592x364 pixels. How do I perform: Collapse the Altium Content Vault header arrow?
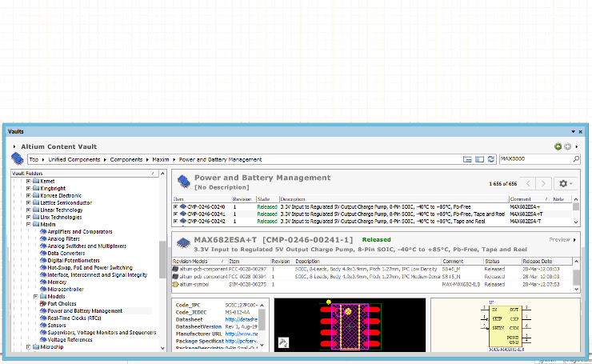(14, 146)
